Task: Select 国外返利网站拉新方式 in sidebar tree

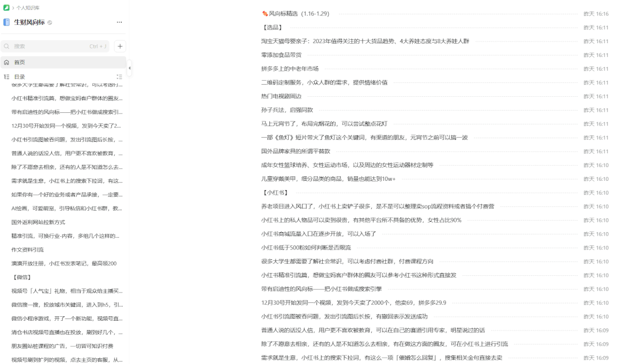Action: (x=39, y=222)
